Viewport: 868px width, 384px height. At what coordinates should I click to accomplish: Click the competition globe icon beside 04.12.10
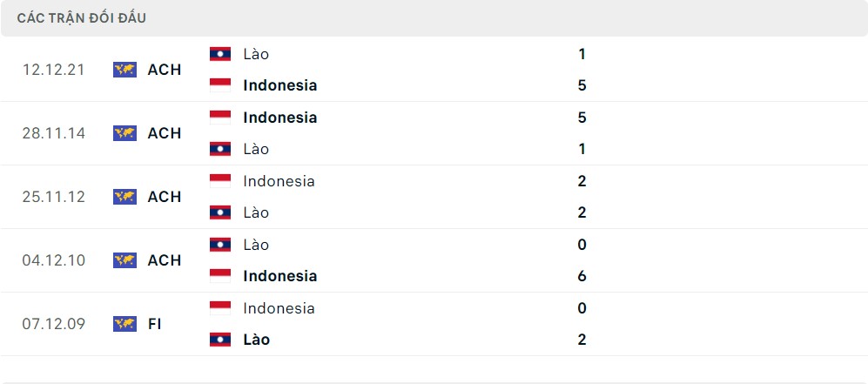pos(124,260)
